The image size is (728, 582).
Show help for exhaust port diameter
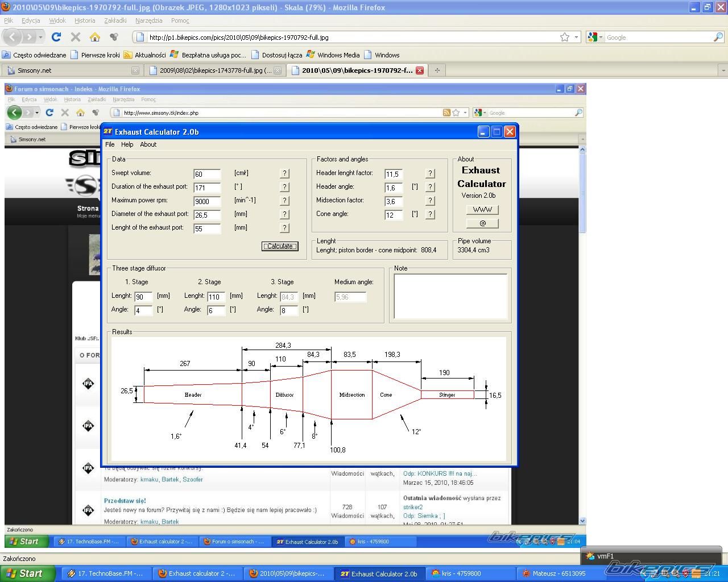[x=284, y=214]
